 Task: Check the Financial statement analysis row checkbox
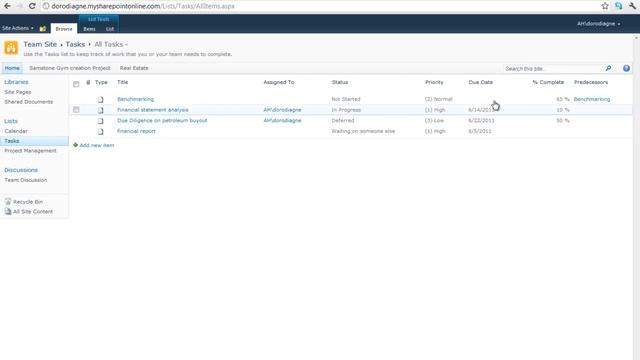(76, 110)
